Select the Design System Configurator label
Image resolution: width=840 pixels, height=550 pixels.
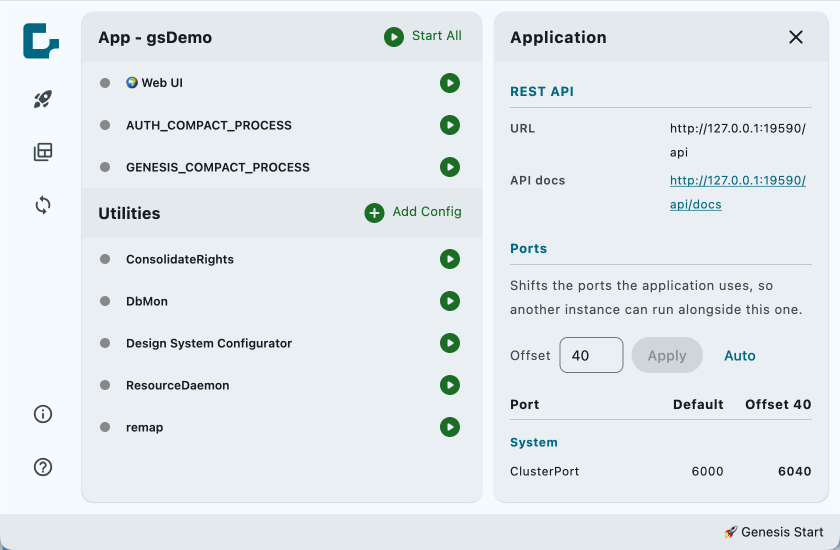[209, 343]
